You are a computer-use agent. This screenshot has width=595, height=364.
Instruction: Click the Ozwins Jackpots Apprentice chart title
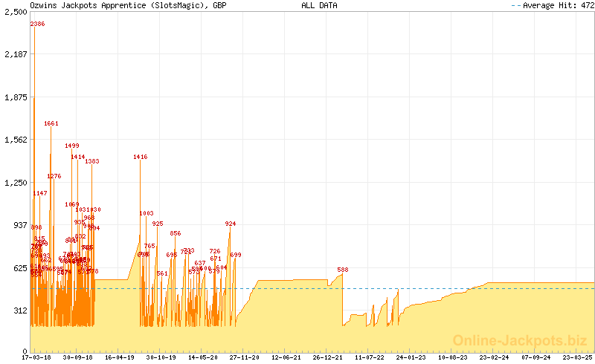128,5
